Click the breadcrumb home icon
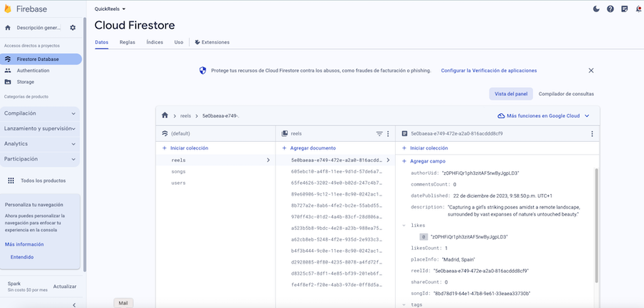Image resolution: width=644 pixels, height=308 pixels. [165, 115]
